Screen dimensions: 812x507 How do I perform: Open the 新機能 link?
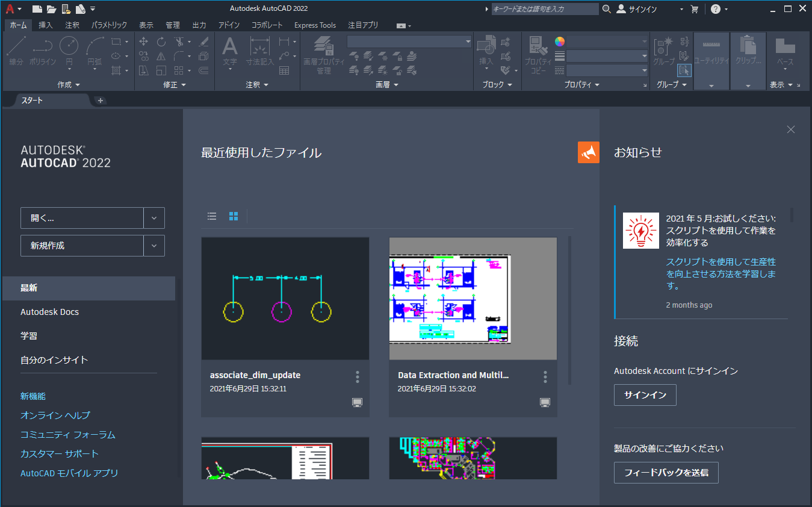pyautogui.click(x=33, y=396)
